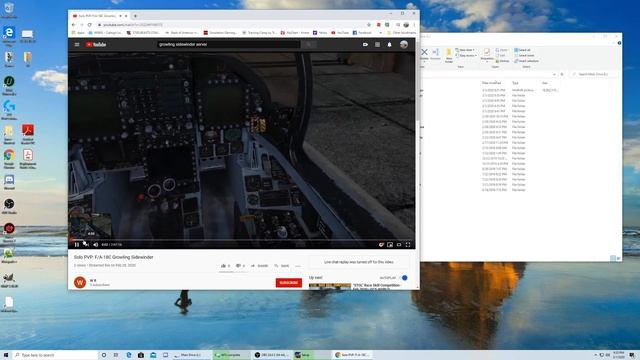640x360 pixels.
Task: Enter fullscreen mode on the video player
Action: tap(408, 244)
